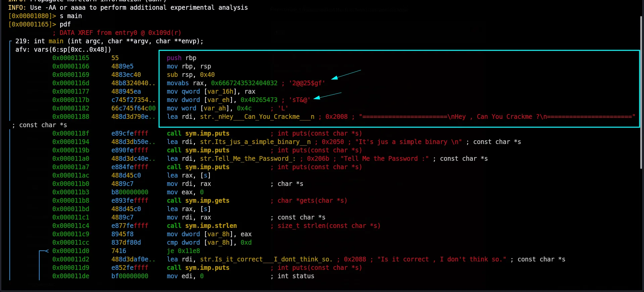Image resolution: width=644 pixels, height=292 pixels.
Task: Click the 'afv: vars(6:sp[0xc..0x48])' line
Action: [63, 50]
